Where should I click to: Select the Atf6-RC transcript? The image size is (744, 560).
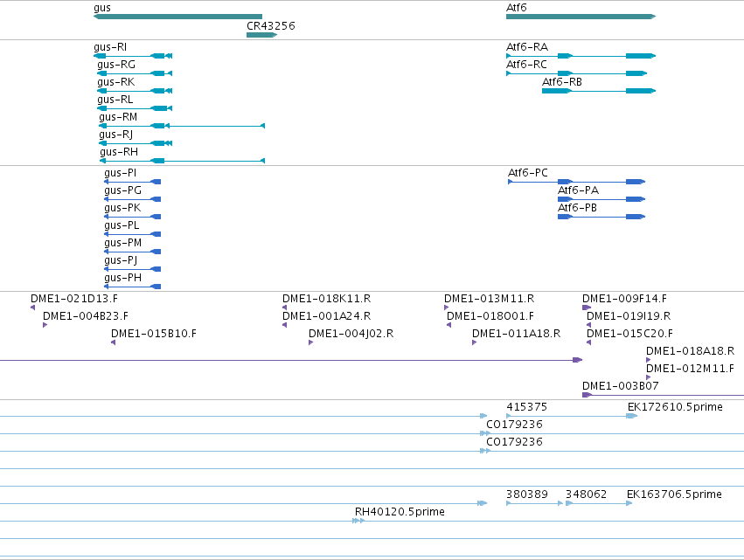(576, 73)
